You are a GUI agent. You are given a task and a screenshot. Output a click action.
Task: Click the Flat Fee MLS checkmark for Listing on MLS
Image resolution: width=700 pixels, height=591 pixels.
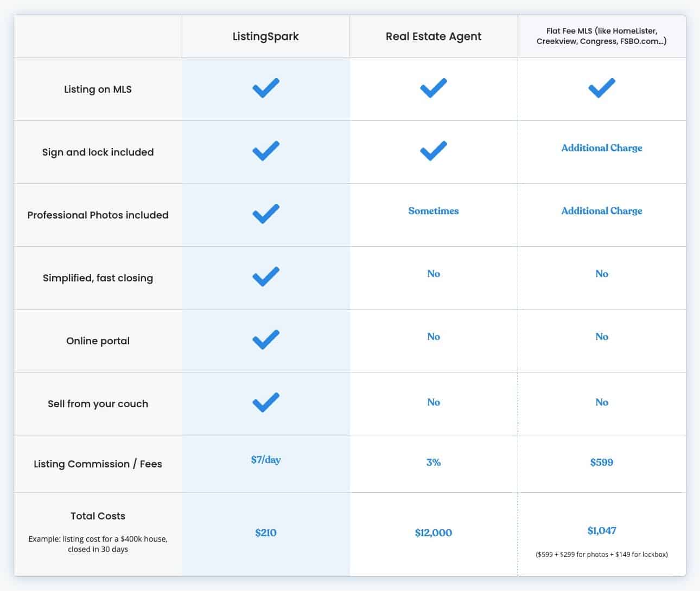point(602,88)
